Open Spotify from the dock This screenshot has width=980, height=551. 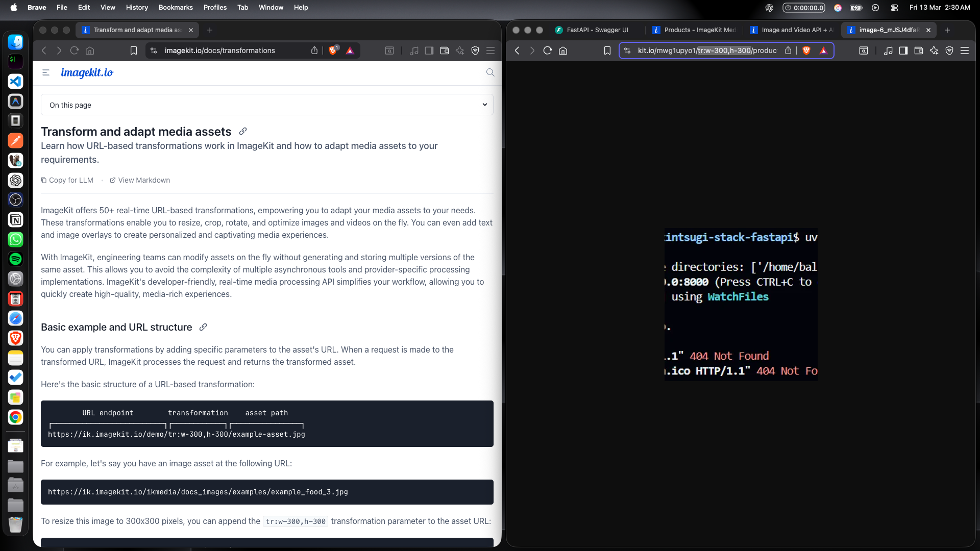coord(15,259)
